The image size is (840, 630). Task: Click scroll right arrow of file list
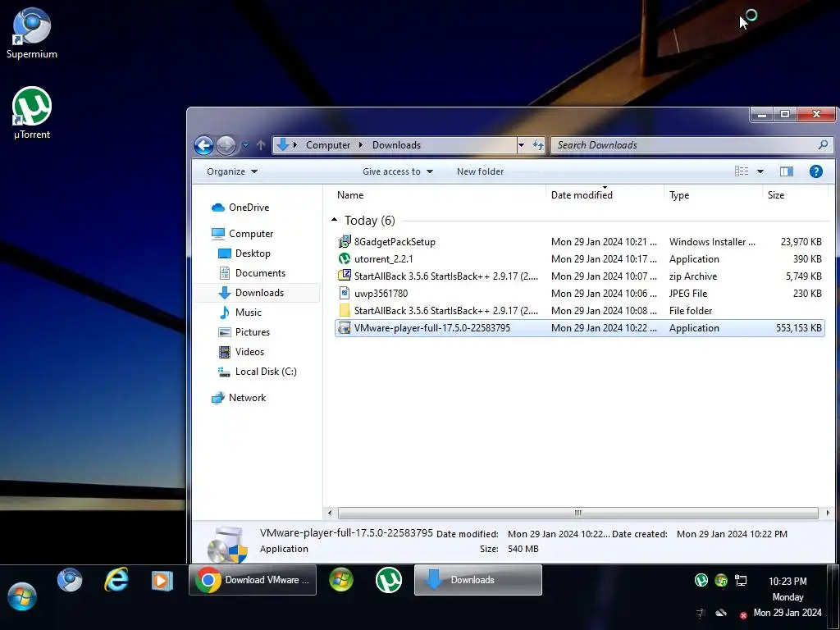click(828, 514)
